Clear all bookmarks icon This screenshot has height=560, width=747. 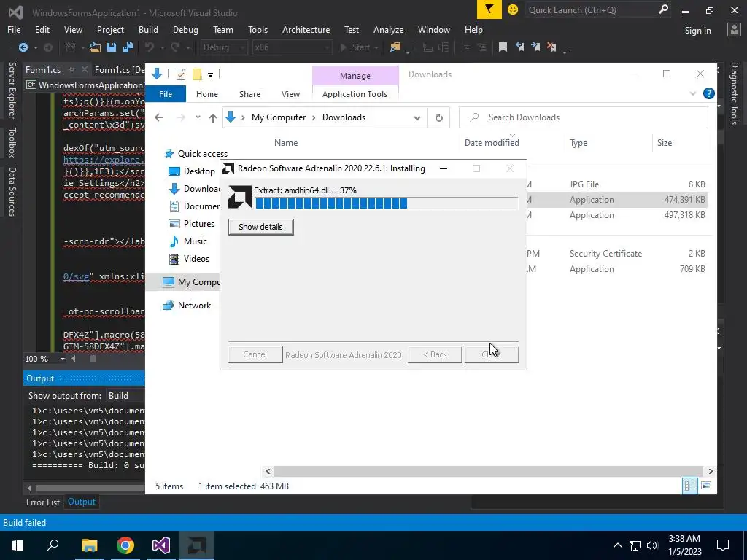pyautogui.click(x=551, y=47)
